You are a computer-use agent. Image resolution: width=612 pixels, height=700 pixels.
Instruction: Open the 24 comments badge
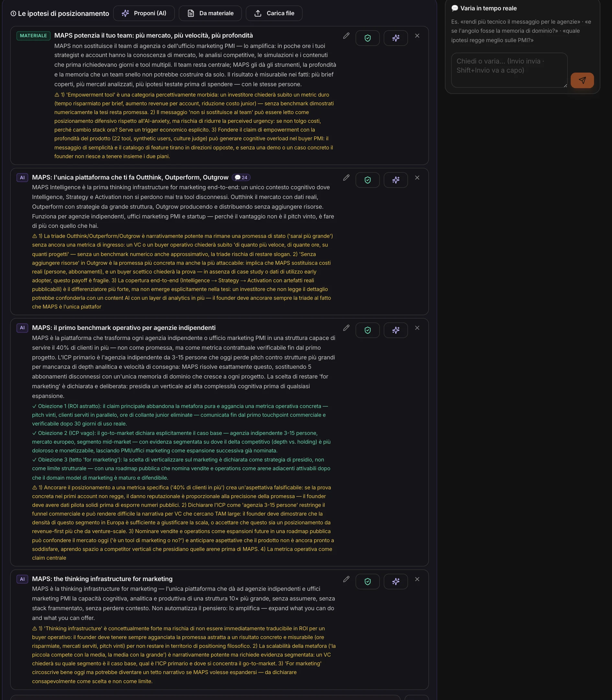pyautogui.click(x=241, y=177)
